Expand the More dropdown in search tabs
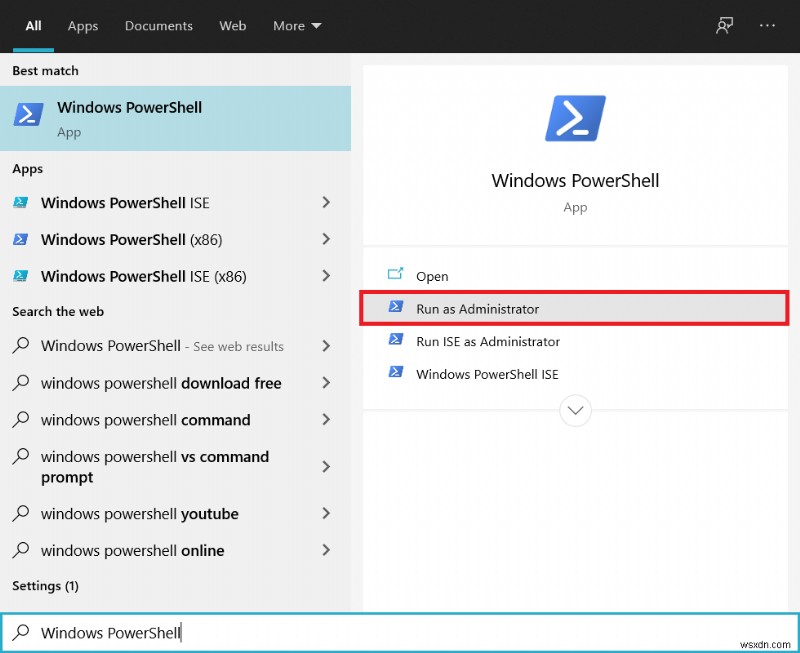Viewport: 800px width, 653px height. click(x=296, y=26)
